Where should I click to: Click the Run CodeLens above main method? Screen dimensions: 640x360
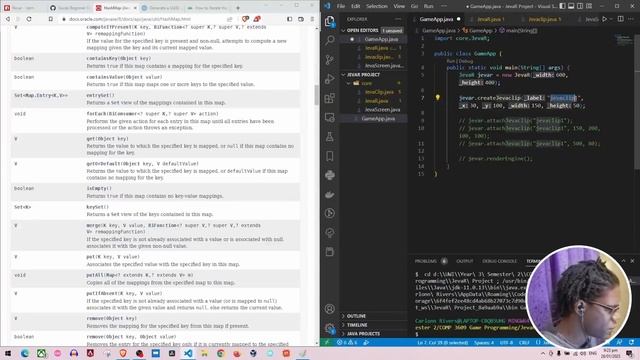tap(452, 61)
